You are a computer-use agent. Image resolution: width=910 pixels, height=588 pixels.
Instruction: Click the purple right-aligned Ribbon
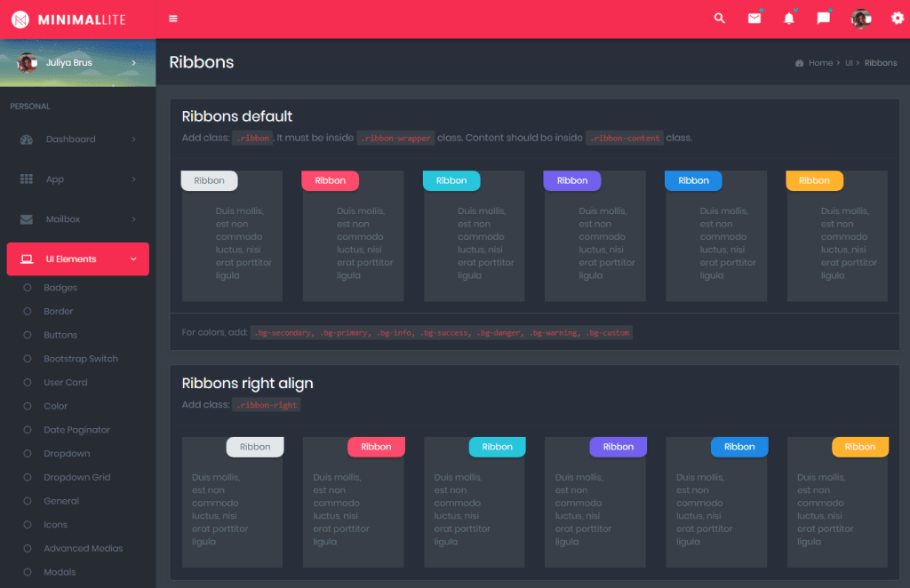[x=619, y=447]
